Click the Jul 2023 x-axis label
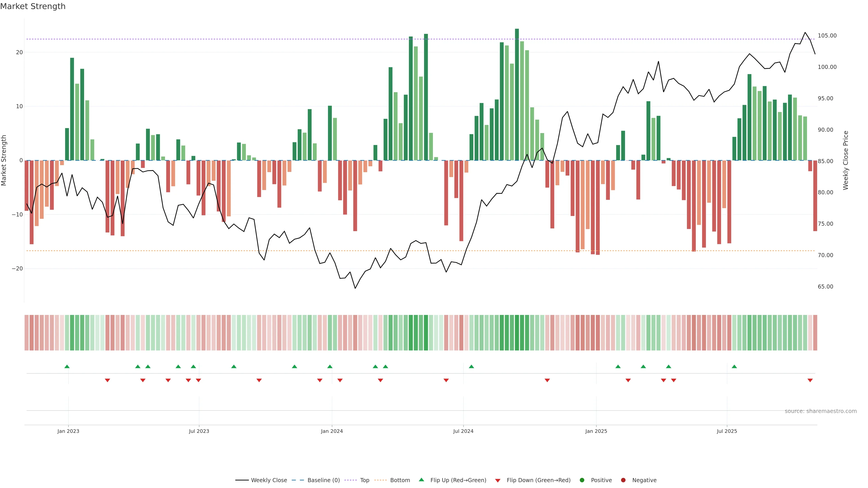The image size is (868, 488). point(199,431)
